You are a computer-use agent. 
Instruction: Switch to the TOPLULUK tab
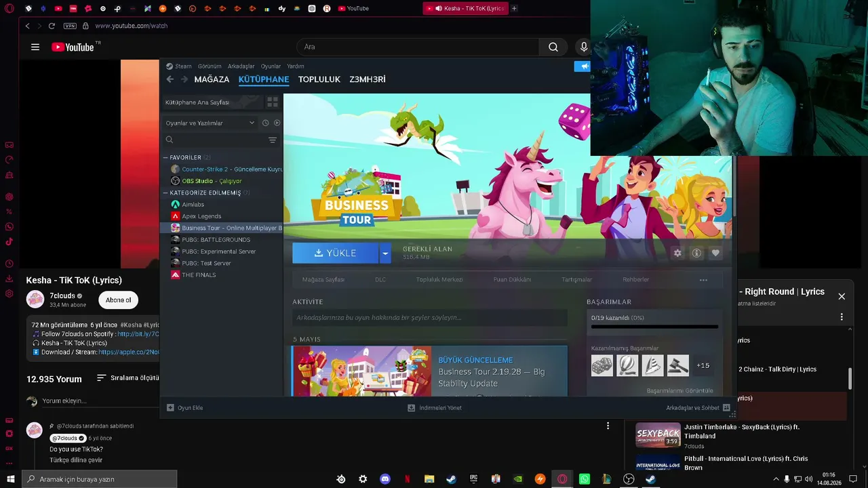coord(319,79)
